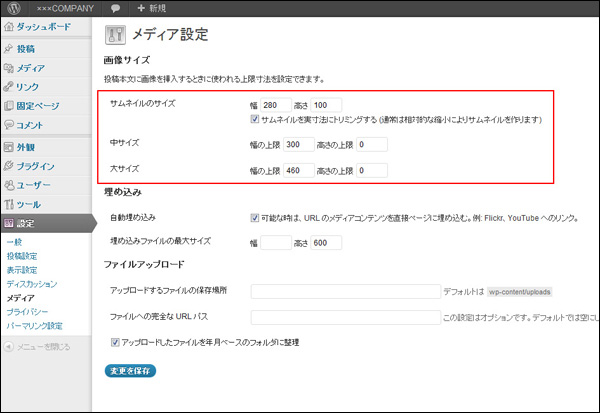
Task: Select 一般 (General) settings submenu item
Action: click(14, 243)
